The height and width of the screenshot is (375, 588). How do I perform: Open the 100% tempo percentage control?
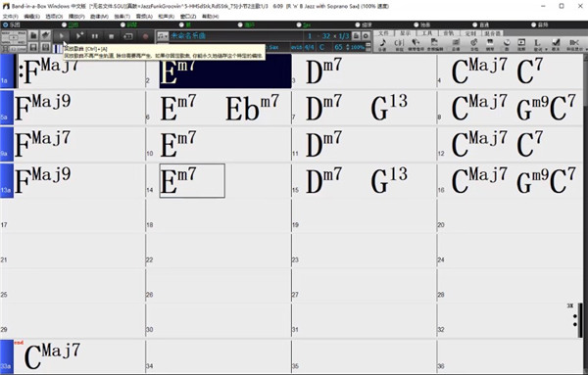pyautogui.click(x=358, y=47)
